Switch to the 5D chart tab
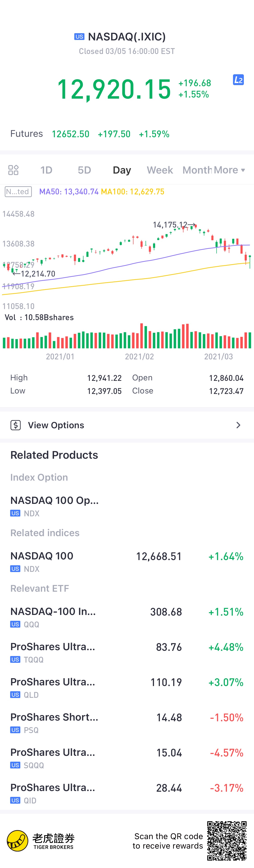Image resolution: width=254 pixels, height=868 pixels. point(84,170)
